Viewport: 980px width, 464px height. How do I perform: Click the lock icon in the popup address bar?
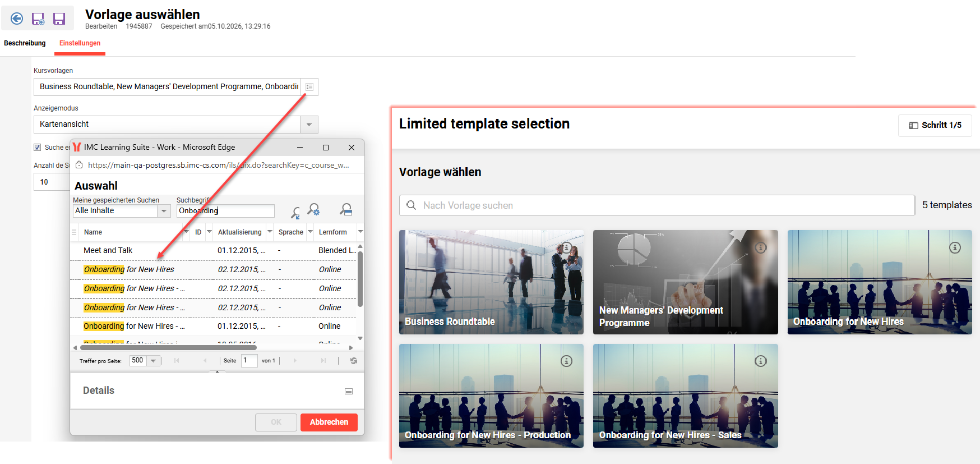point(79,165)
